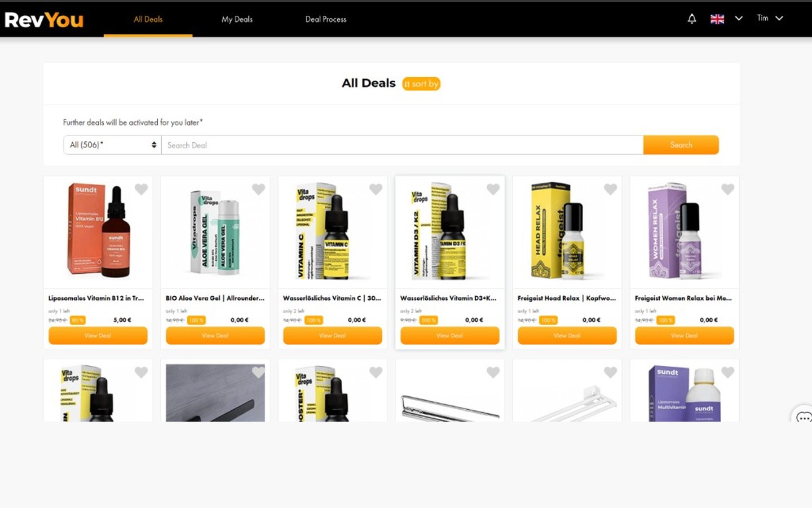Favorite the sundt Multivitamin card heart
Image resolution: width=812 pixels, height=508 pixels.
click(x=728, y=372)
